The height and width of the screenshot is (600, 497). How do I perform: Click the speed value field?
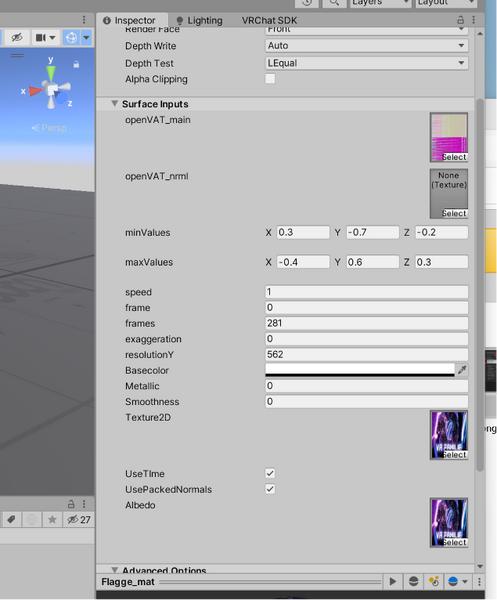367,292
